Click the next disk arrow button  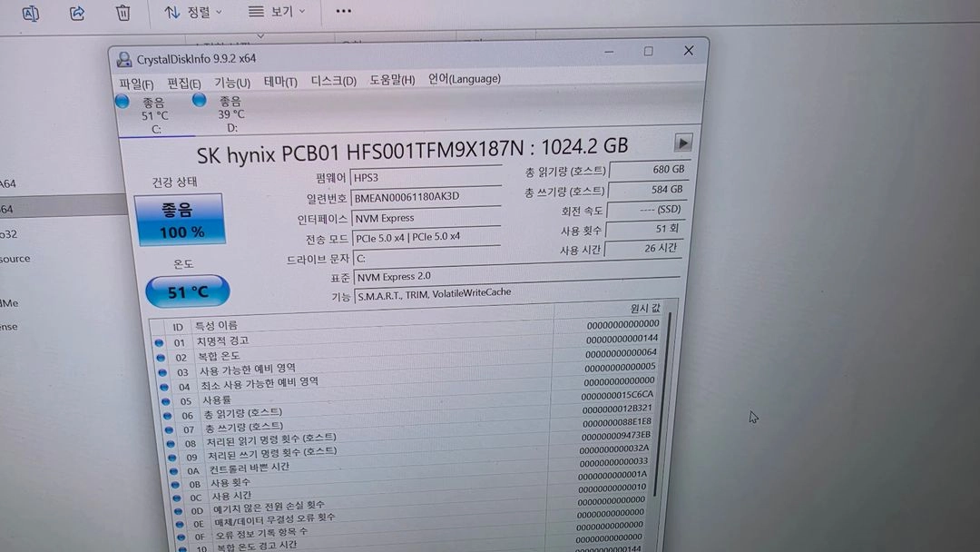[682, 143]
